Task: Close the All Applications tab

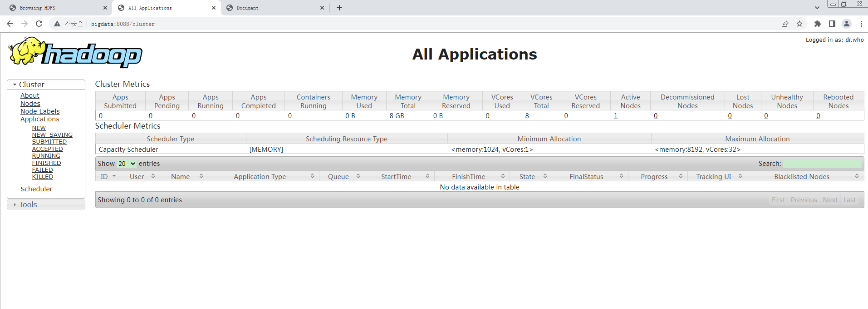Action: pos(214,8)
